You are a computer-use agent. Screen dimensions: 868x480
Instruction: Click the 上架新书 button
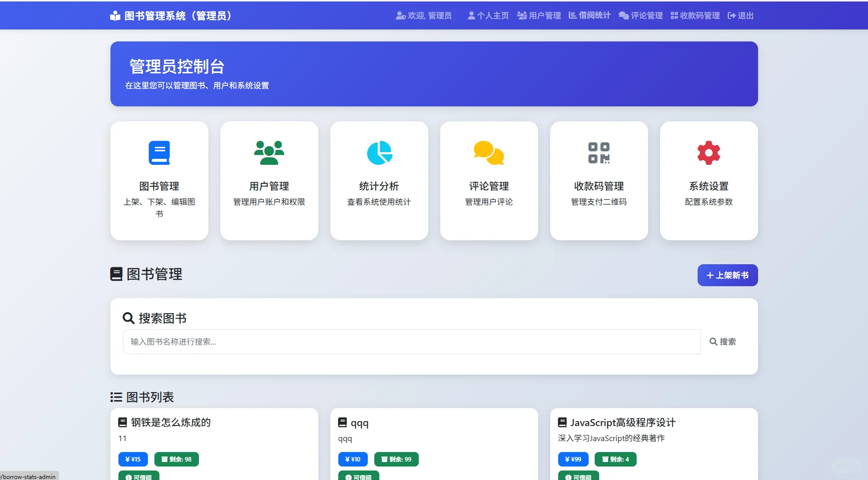[727, 275]
